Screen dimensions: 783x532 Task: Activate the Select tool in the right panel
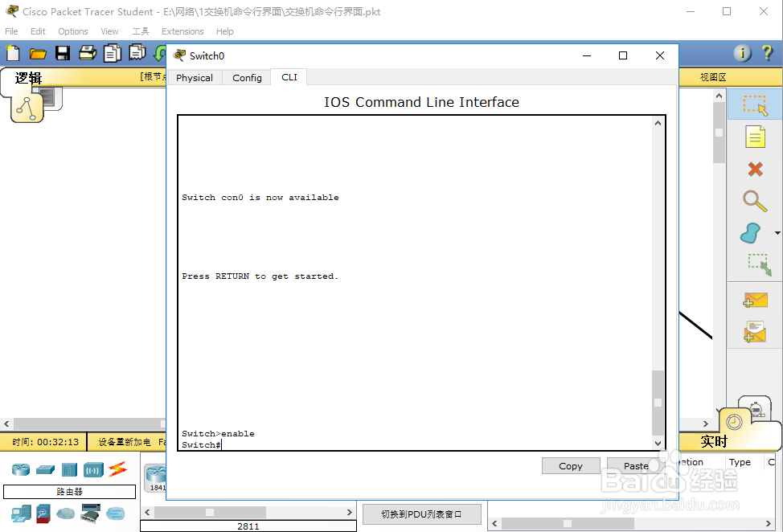755,104
